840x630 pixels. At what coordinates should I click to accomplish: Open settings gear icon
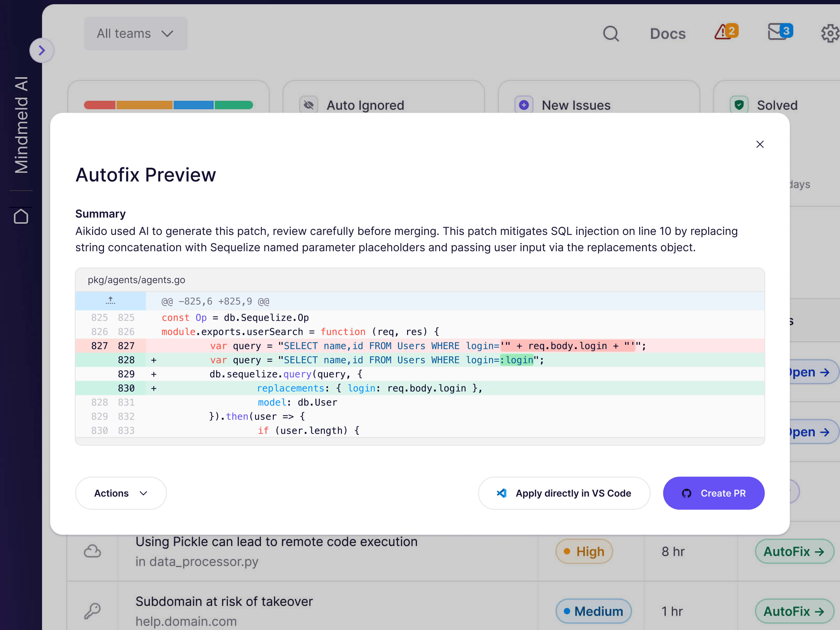830,34
